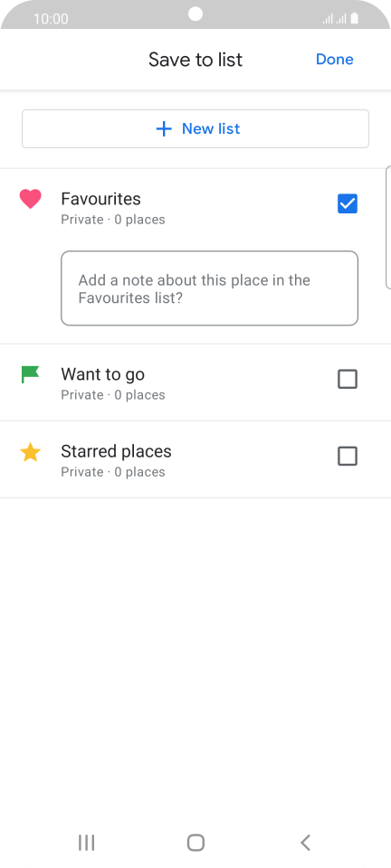Select the Starred places list title

coord(116,451)
